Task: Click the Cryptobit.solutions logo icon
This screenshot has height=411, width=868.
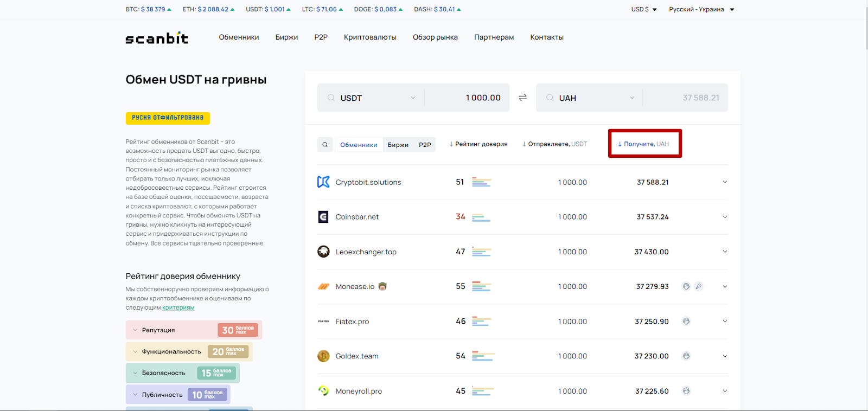Action: click(x=323, y=182)
